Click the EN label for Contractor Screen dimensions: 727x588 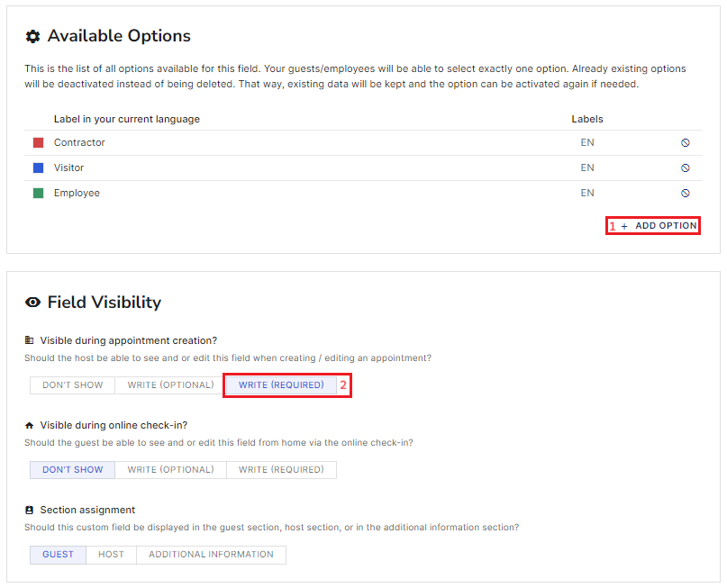click(587, 142)
